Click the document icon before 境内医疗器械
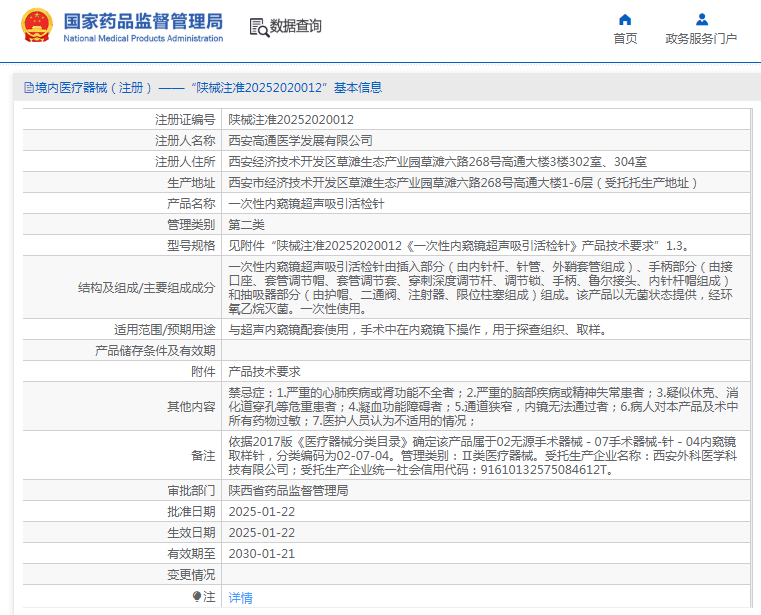This screenshot has height=615, width=761. click(29, 88)
